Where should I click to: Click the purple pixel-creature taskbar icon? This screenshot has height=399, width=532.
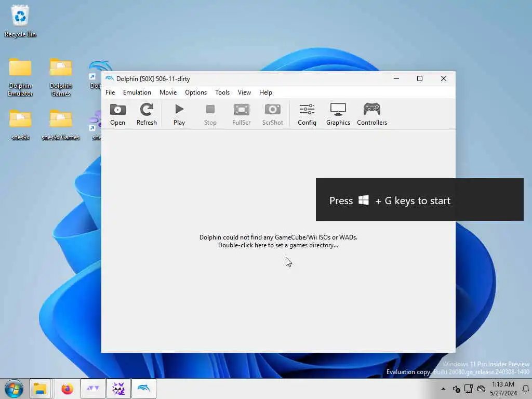pos(118,389)
